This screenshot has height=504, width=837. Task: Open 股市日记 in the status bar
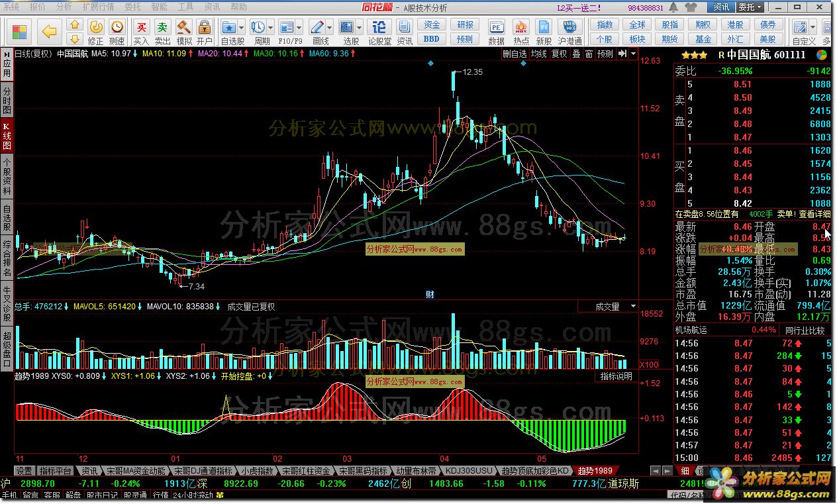(102, 495)
